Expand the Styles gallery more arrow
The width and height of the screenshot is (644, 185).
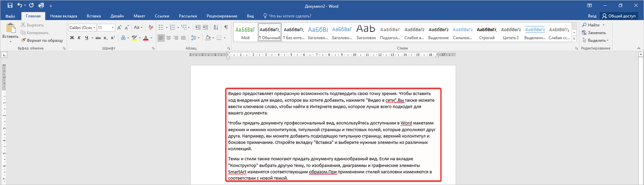(574, 39)
